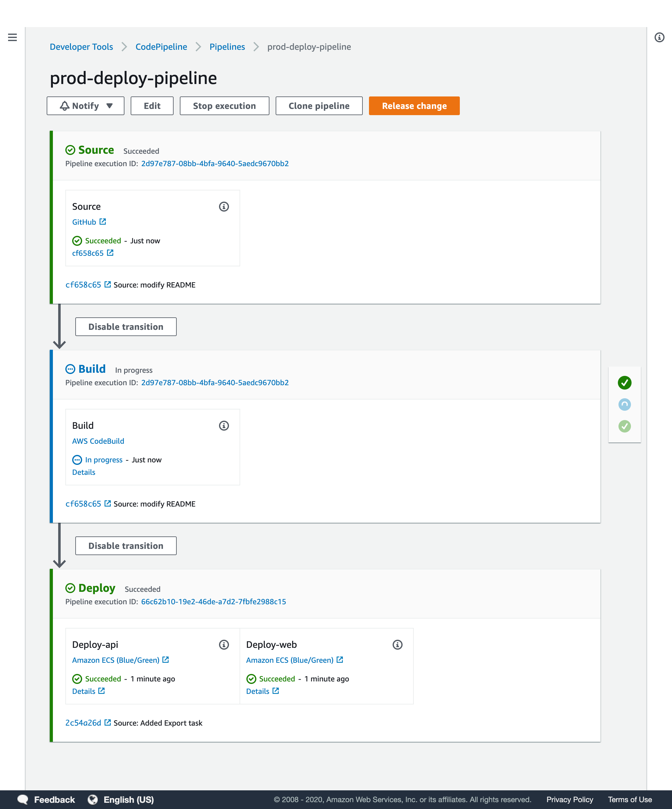Jump to Source stage via green check indicator
The height and width of the screenshot is (809, 672).
(x=624, y=382)
